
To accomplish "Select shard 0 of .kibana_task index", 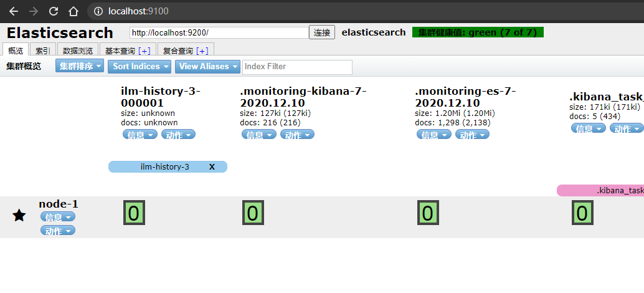I will click(582, 213).
